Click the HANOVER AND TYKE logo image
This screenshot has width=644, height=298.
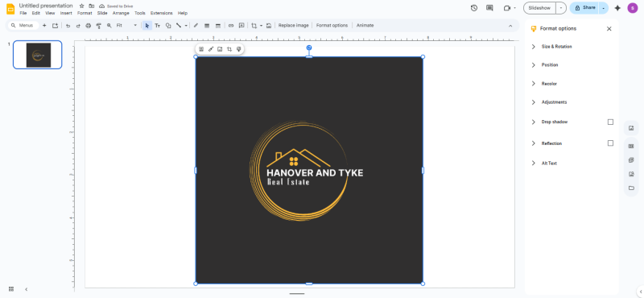tap(309, 170)
